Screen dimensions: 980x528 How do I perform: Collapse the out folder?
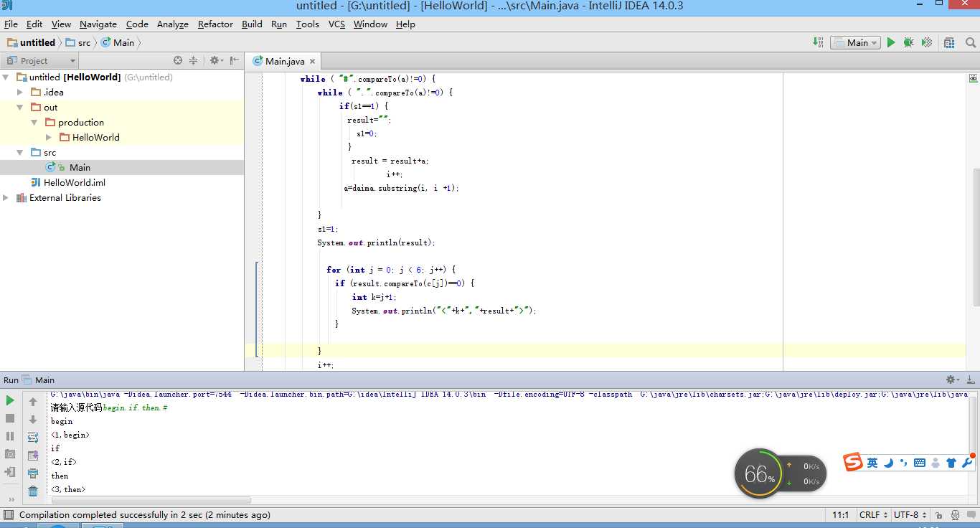(x=20, y=107)
